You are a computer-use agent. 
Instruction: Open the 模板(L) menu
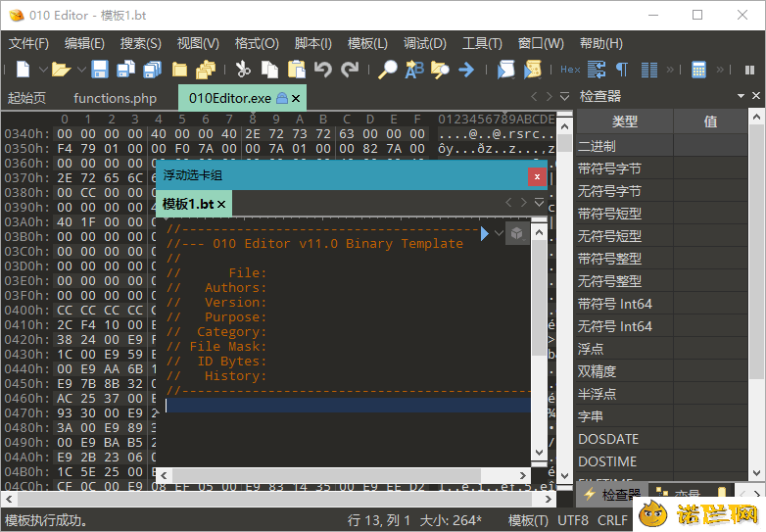(367, 43)
